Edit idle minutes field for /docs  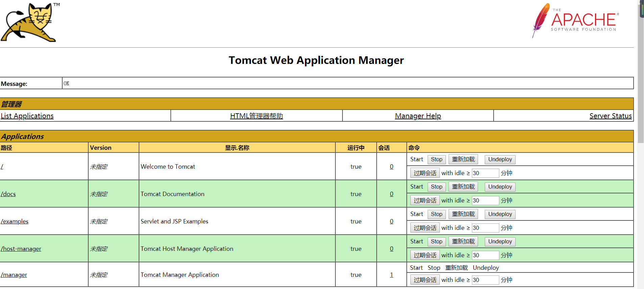[x=485, y=200]
